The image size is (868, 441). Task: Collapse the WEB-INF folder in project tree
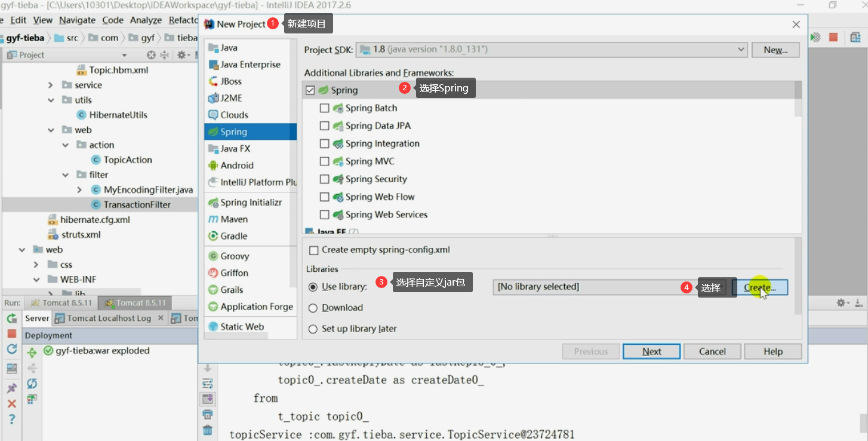(x=36, y=280)
